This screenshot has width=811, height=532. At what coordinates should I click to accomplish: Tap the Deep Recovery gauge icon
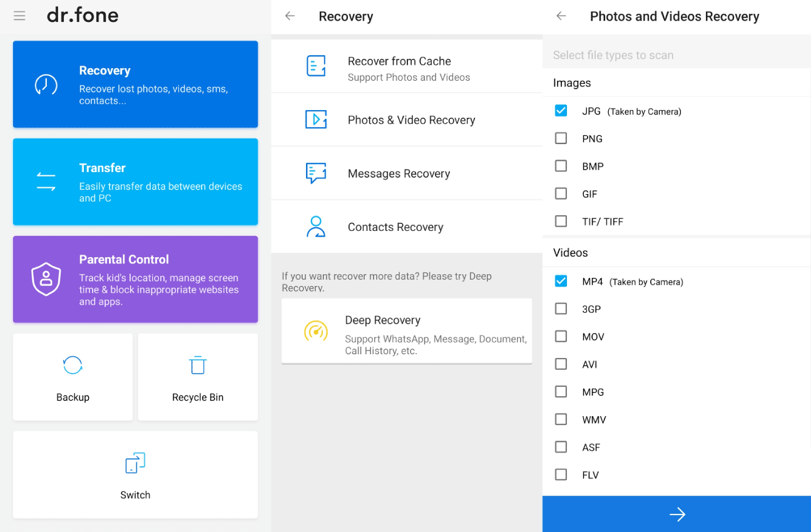316,331
